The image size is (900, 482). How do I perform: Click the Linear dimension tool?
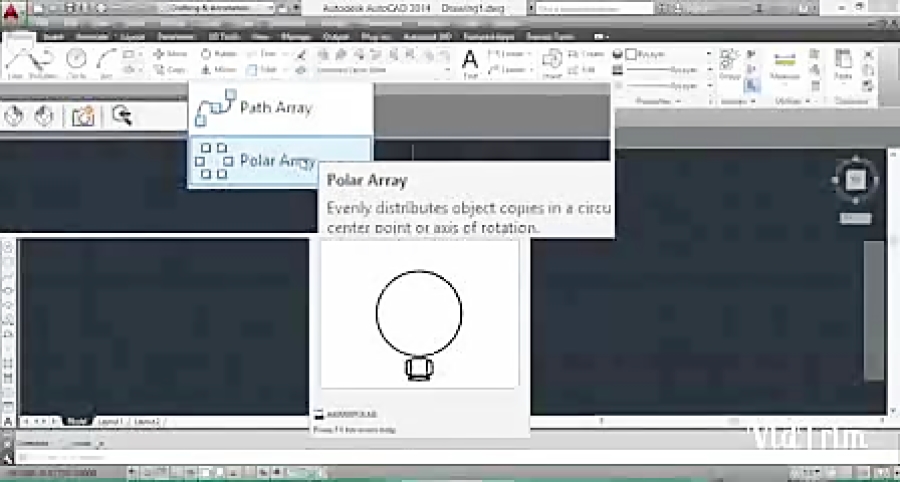coord(507,54)
